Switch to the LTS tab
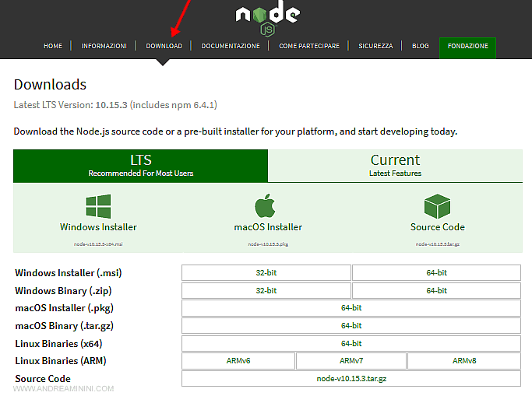The image size is (532, 396). click(141, 166)
